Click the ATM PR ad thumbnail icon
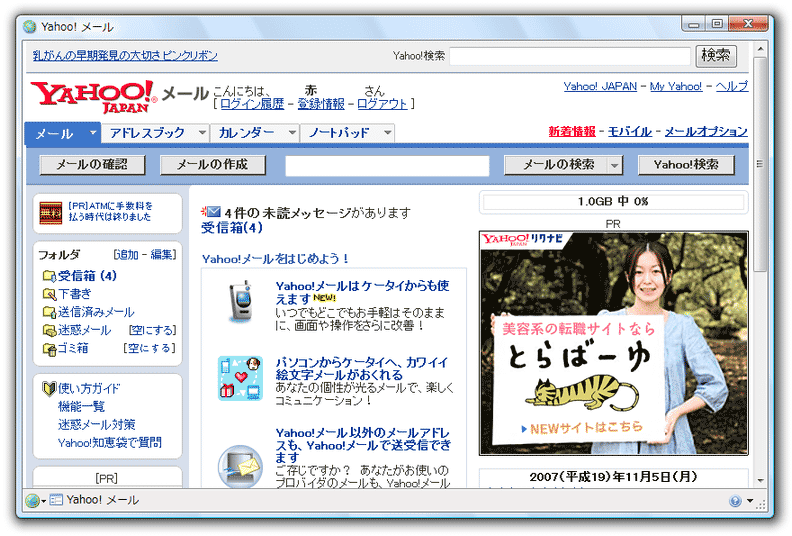Image resolution: width=792 pixels, height=536 pixels. tap(51, 213)
